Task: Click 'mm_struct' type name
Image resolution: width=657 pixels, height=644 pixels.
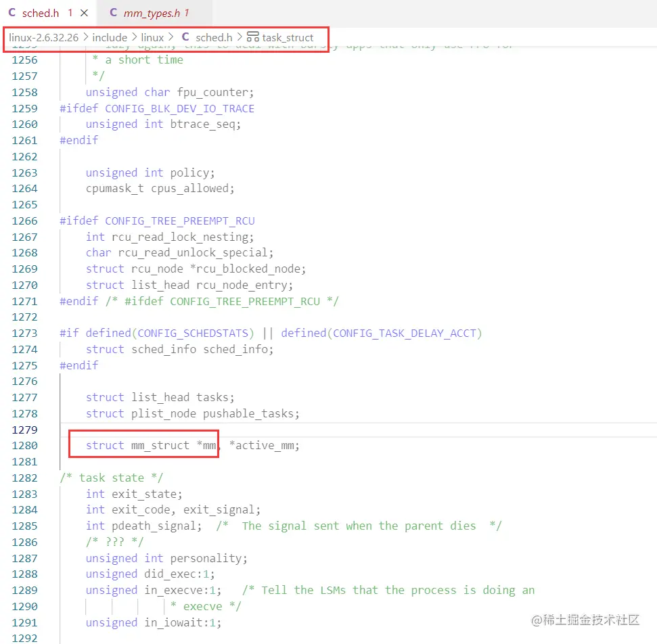Action: [x=160, y=445]
